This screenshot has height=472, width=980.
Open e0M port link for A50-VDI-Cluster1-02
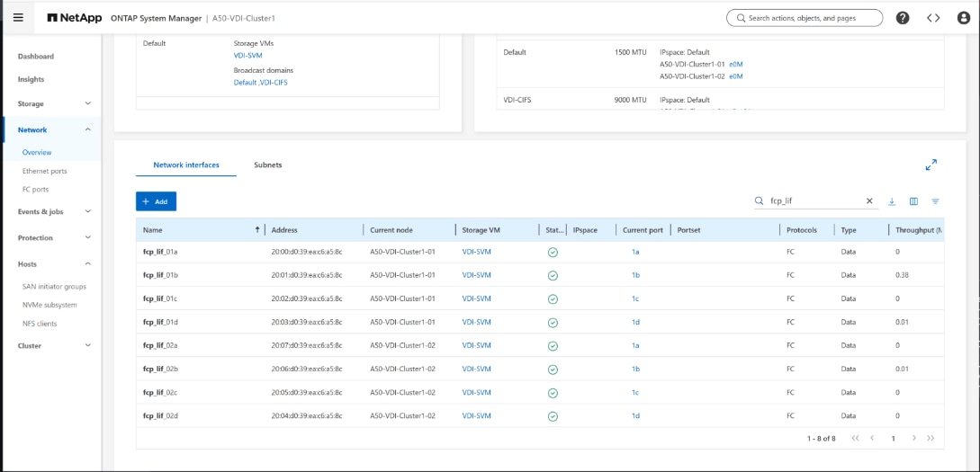tap(735, 76)
